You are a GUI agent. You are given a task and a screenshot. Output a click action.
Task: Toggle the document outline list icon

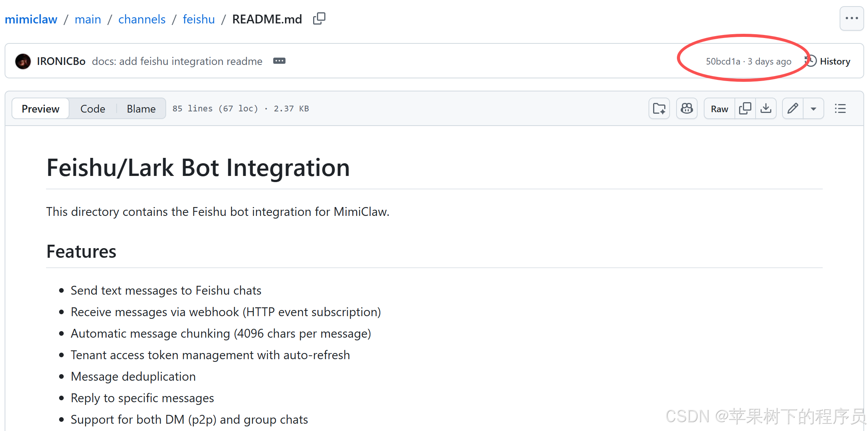pos(840,109)
